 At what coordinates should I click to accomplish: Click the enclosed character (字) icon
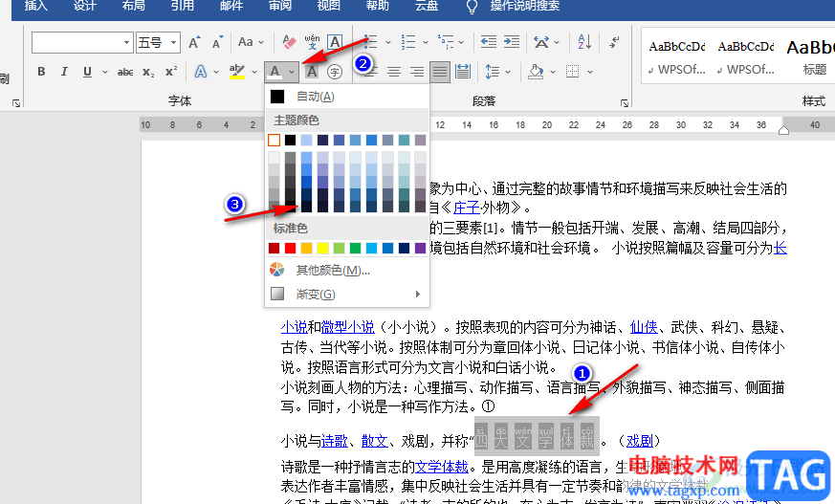(x=335, y=72)
